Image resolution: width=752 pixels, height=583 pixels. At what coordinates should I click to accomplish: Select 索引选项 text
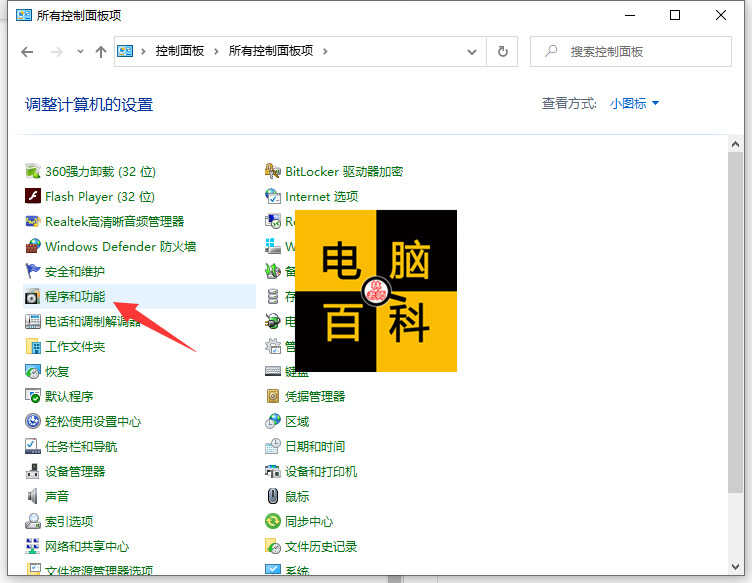tap(69, 521)
